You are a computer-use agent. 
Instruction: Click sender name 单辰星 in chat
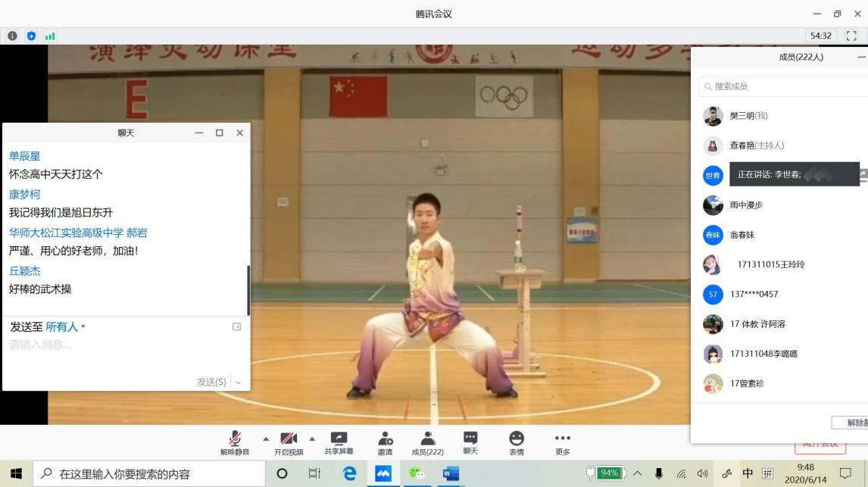(24, 156)
